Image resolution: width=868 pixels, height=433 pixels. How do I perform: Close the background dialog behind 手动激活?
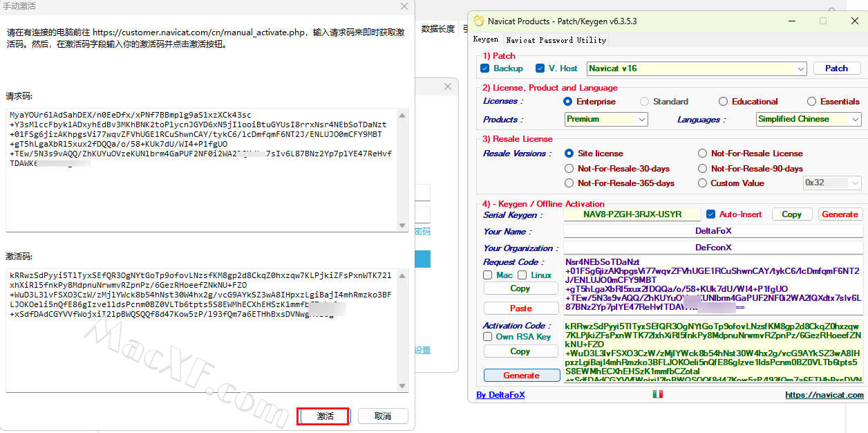click(448, 86)
